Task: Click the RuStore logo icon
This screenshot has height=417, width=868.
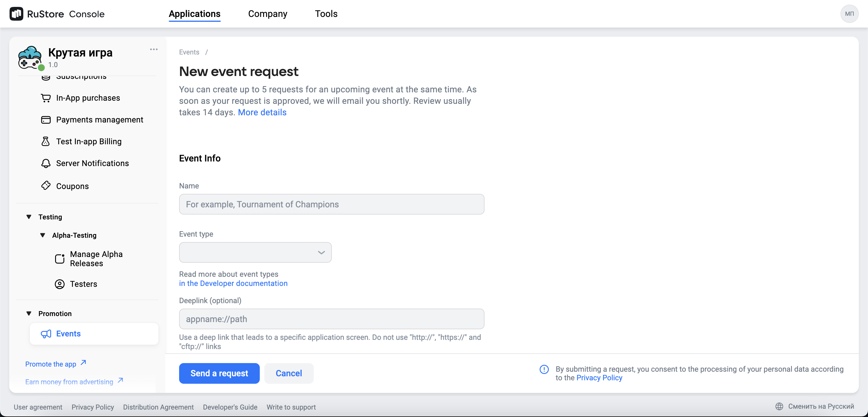Action: point(16,14)
